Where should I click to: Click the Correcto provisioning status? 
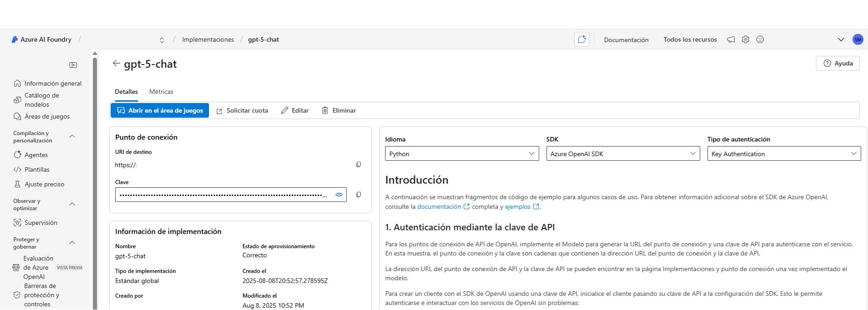(x=254, y=255)
